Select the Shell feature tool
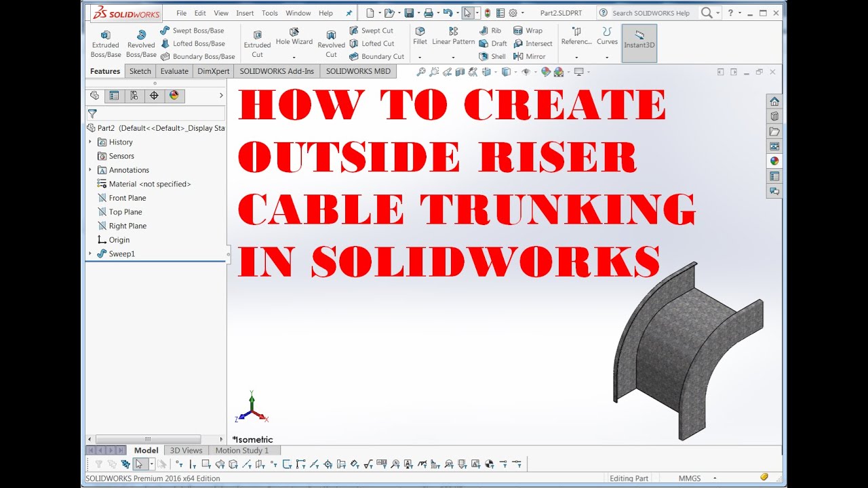 click(x=492, y=56)
